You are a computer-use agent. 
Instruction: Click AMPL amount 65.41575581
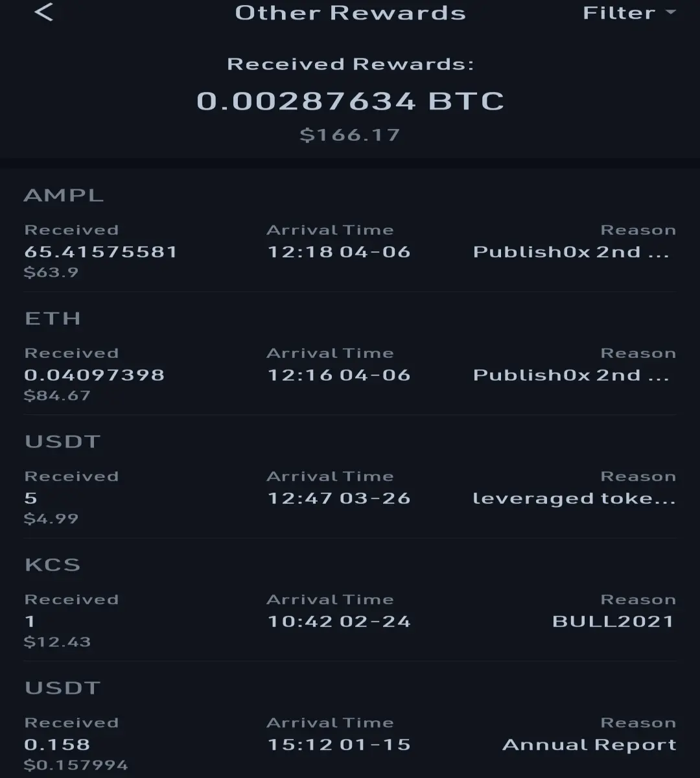(x=100, y=252)
